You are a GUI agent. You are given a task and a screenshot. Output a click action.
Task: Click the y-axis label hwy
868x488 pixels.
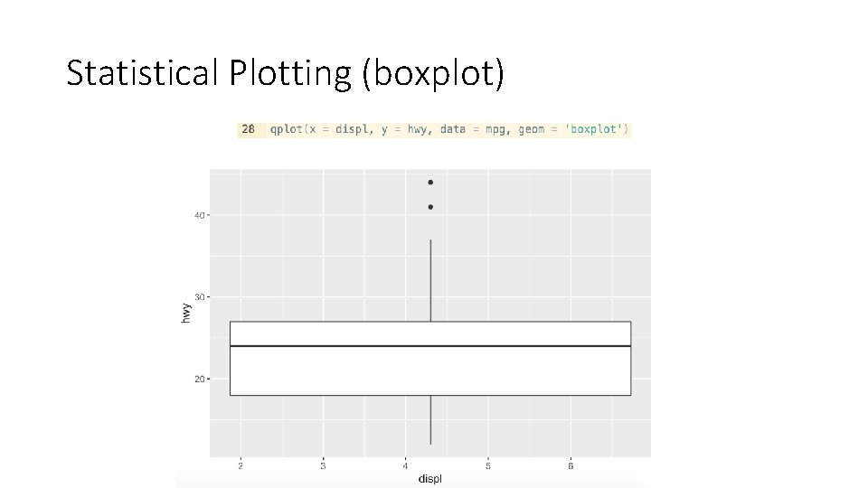click(x=186, y=312)
